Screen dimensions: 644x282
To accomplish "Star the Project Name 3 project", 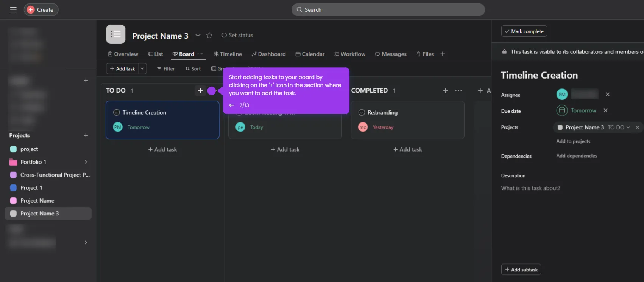I will point(209,35).
